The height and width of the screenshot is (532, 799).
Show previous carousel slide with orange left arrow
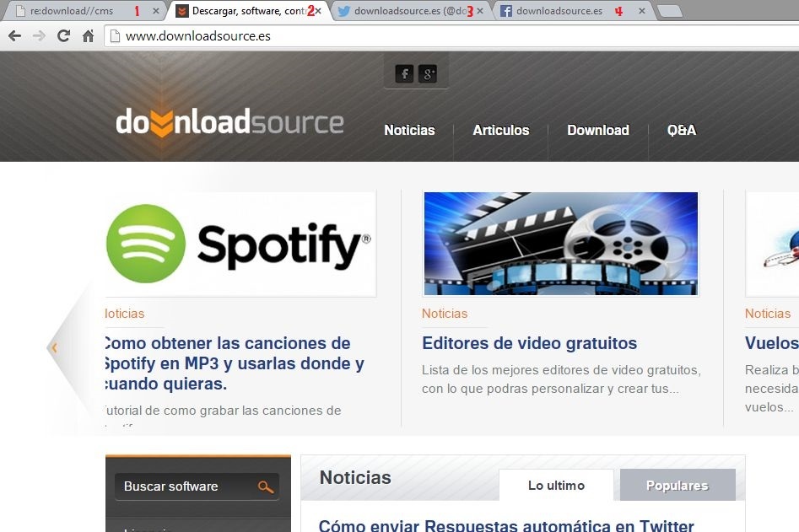click(54, 347)
